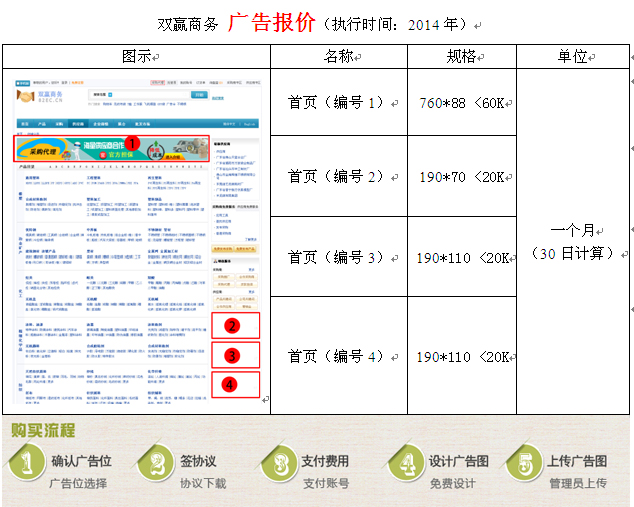Open the 签协议 step label

point(198,461)
